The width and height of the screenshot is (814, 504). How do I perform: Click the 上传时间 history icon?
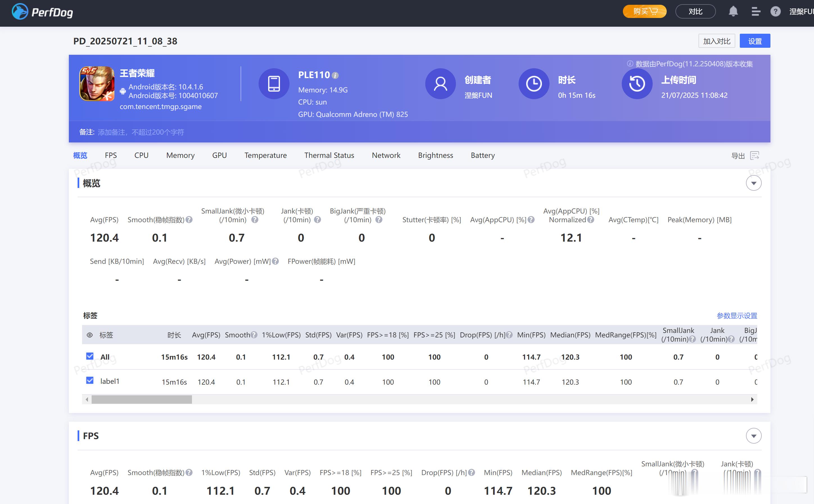point(637,84)
